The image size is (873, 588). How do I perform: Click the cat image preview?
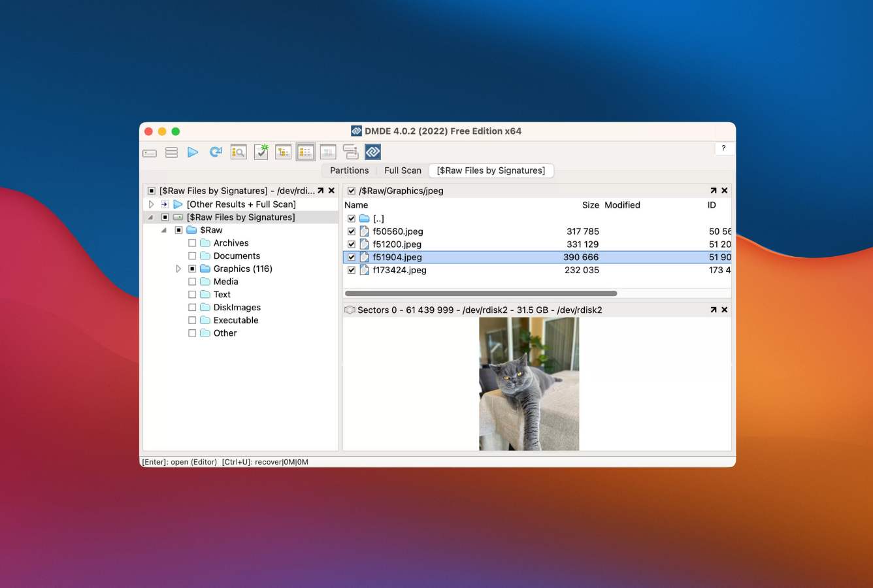coord(529,384)
